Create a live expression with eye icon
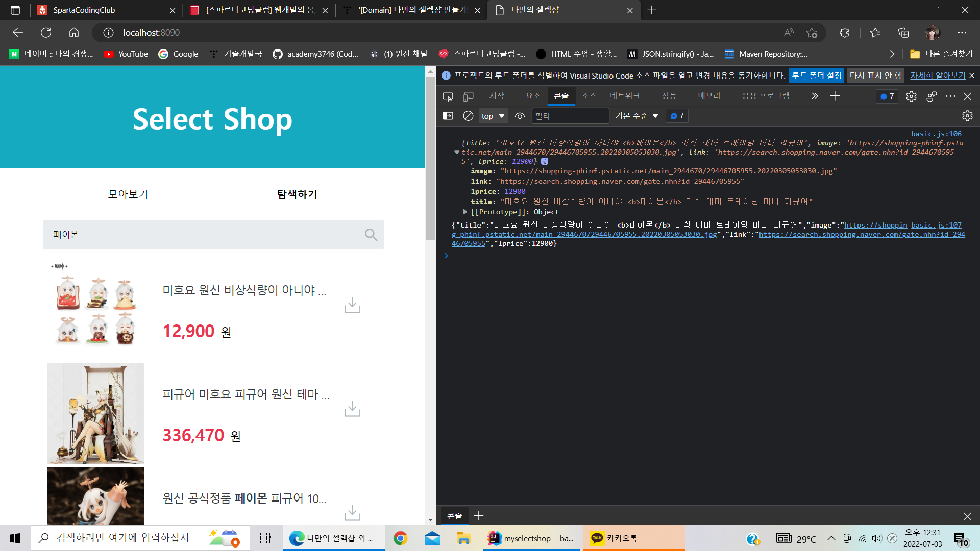980x551 pixels. 520,116
